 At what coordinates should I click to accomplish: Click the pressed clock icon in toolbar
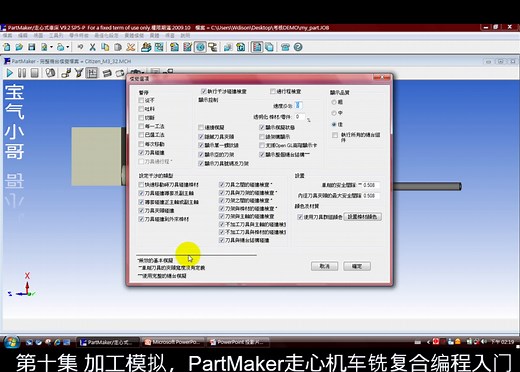point(200,47)
